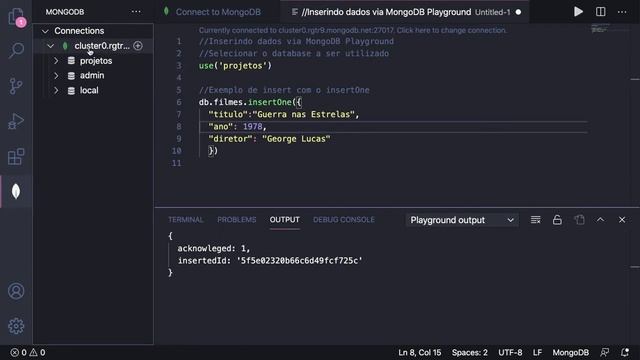This screenshot has width=640, height=360.
Task: Open the Connect to MongoDB tab
Action: point(218,12)
